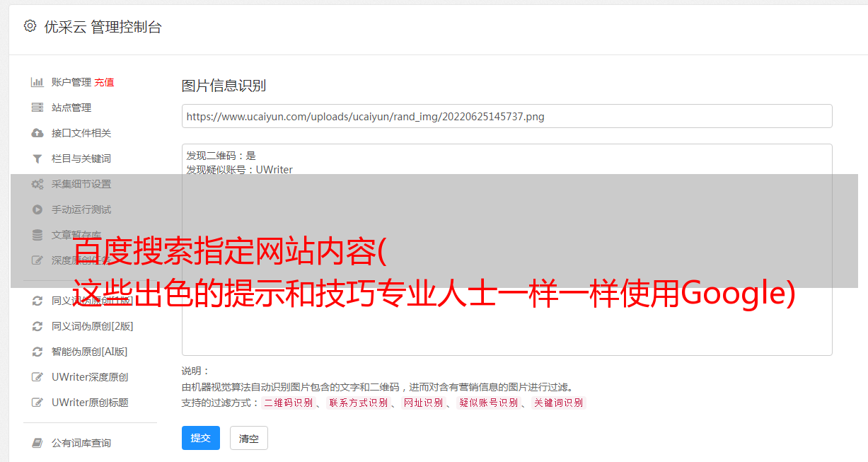Image resolution: width=868 pixels, height=462 pixels.
Task: Click inside the recognition result text area
Action: (x=507, y=249)
